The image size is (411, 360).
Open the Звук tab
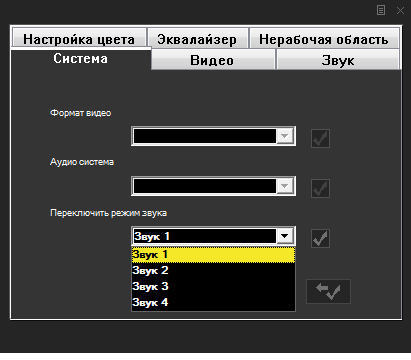click(x=338, y=60)
